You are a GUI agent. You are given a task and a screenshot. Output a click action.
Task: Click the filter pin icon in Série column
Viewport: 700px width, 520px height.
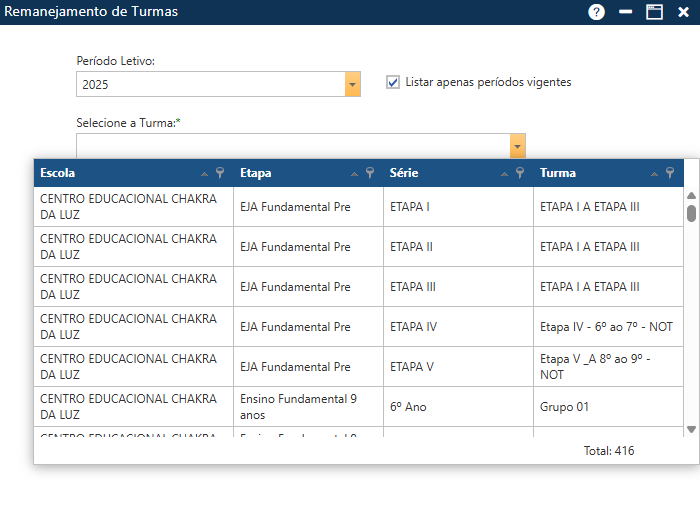(x=520, y=173)
